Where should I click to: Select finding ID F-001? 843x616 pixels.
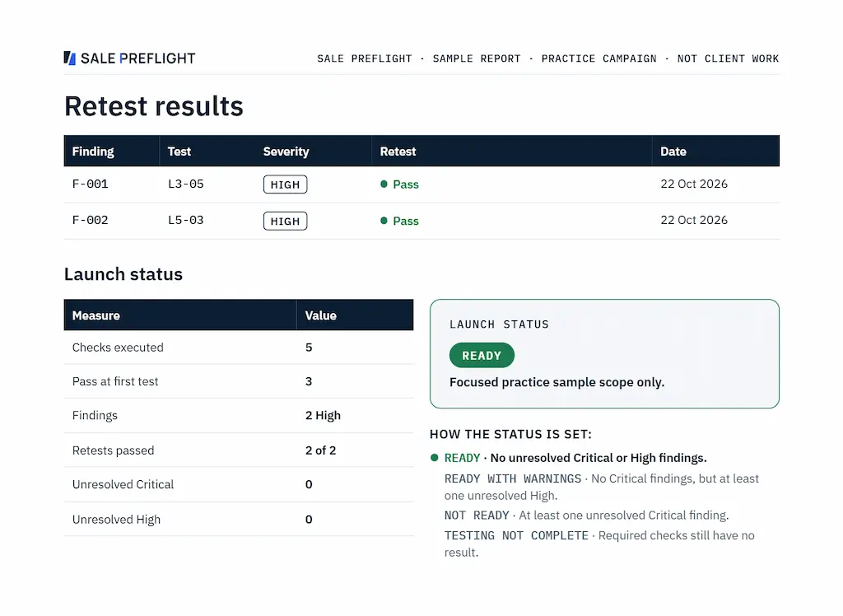tap(91, 184)
